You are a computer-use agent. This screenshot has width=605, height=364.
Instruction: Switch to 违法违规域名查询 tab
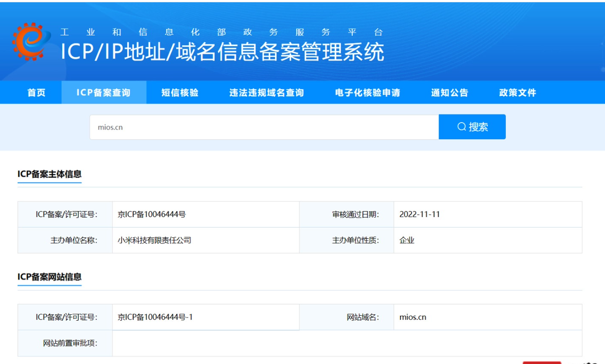tap(267, 93)
